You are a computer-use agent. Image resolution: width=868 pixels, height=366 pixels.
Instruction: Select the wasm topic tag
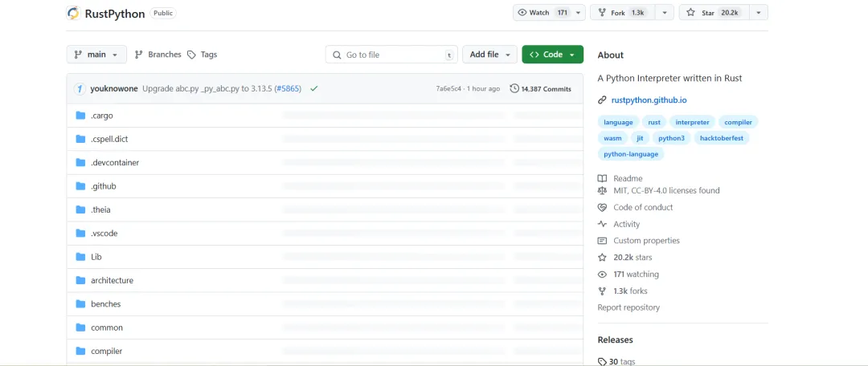(612, 138)
